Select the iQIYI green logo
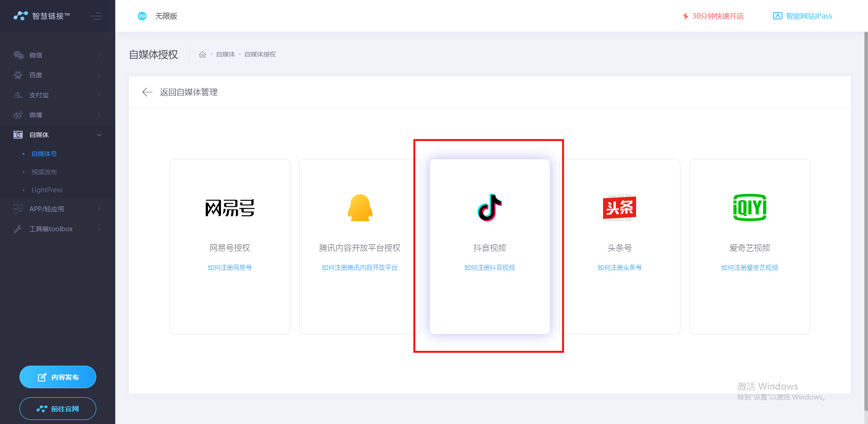This screenshot has height=424, width=868. [750, 208]
